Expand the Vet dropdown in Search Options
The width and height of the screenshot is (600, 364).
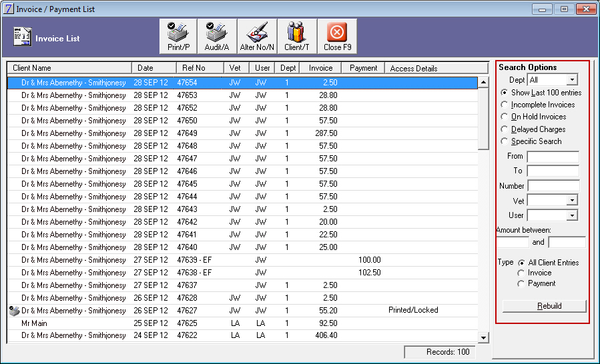coord(572,200)
